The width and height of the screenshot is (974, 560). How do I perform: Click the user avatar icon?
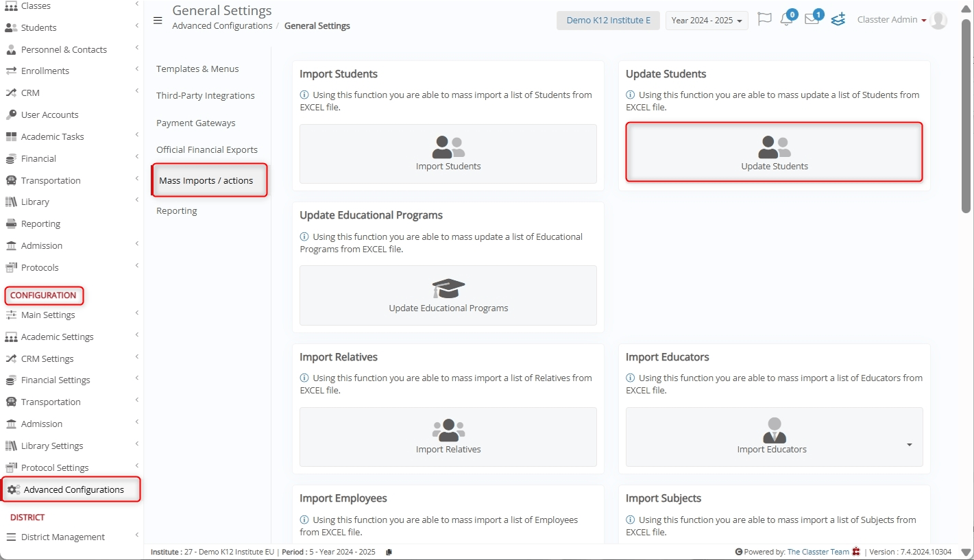tap(938, 20)
